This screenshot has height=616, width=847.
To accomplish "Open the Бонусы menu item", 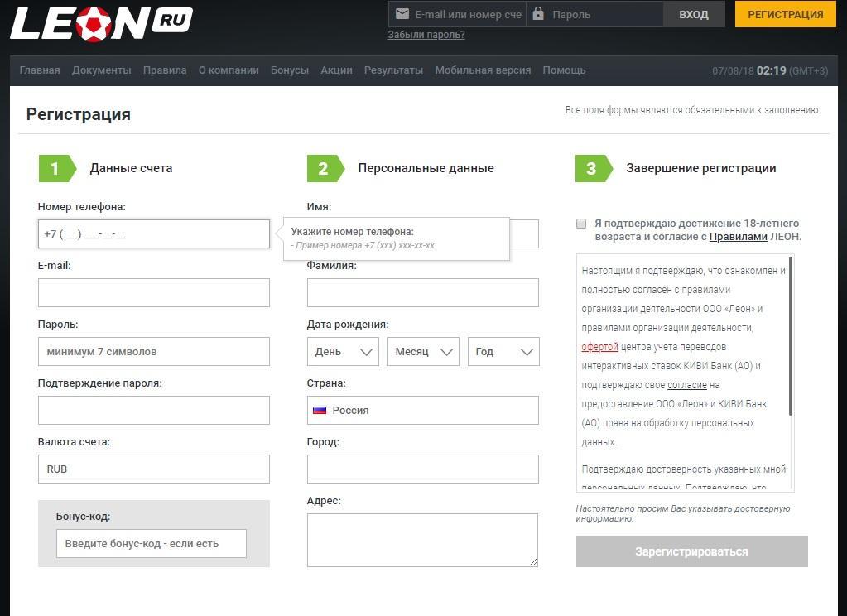I will 290,70.
